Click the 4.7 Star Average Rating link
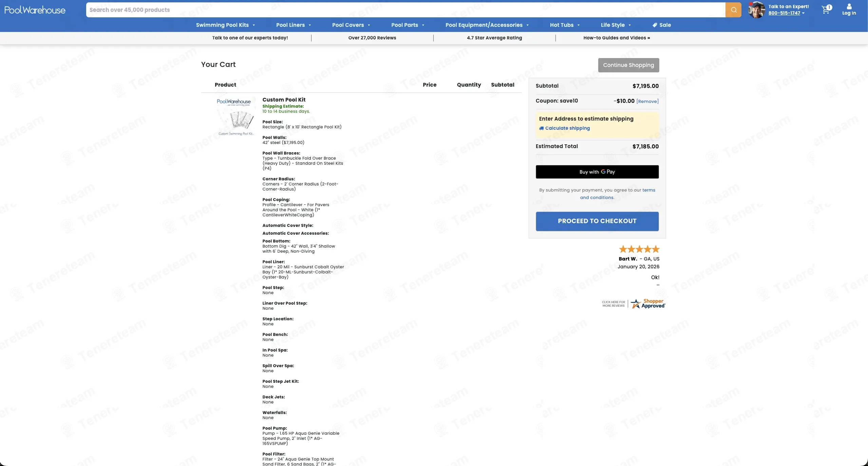 [494, 38]
